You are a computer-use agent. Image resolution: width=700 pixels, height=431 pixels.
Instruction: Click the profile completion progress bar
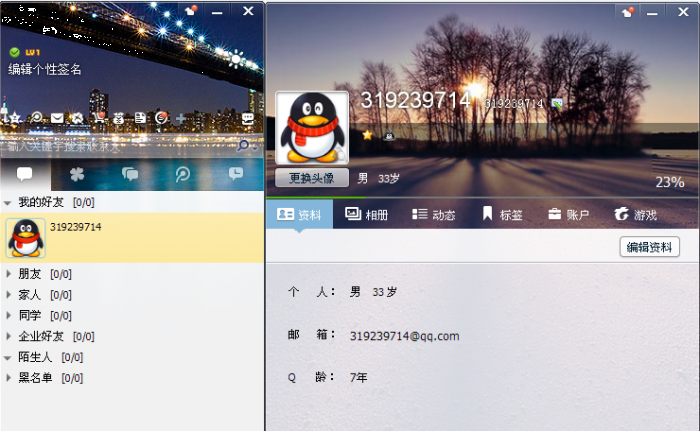483,197
